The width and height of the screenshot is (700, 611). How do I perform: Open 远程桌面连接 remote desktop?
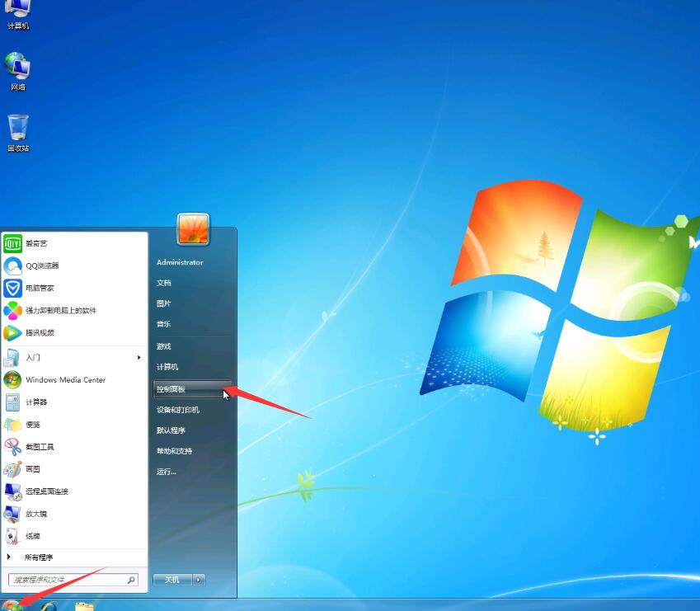[x=74, y=491]
